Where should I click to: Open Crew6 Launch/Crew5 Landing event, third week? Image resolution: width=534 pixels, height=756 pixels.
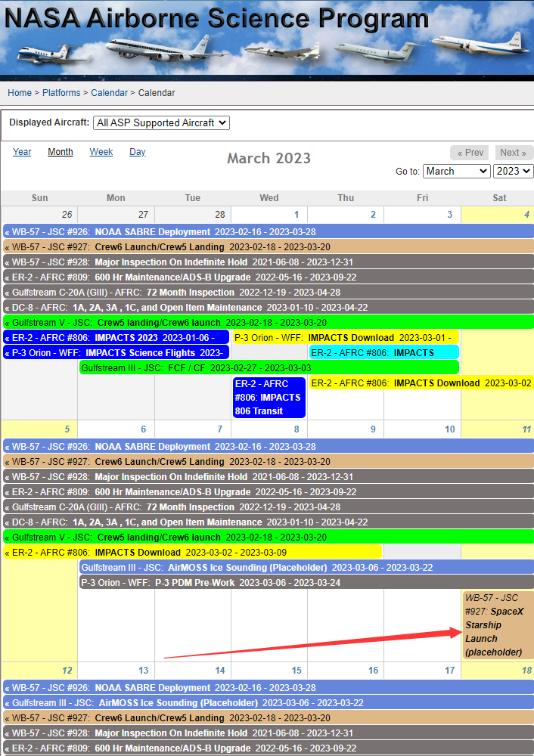pos(269,718)
